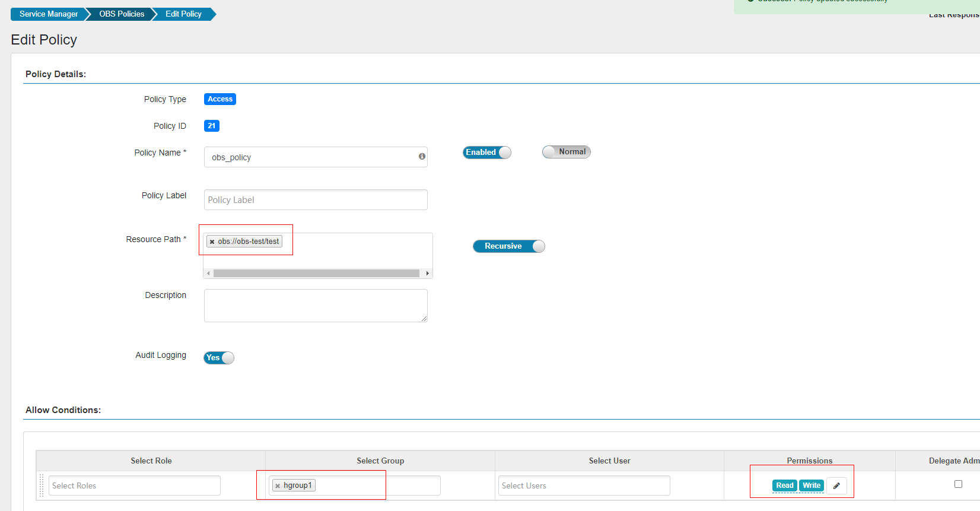980x511 pixels.
Task: Open the Select Users dropdown
Action: click(x=584, y=485)
